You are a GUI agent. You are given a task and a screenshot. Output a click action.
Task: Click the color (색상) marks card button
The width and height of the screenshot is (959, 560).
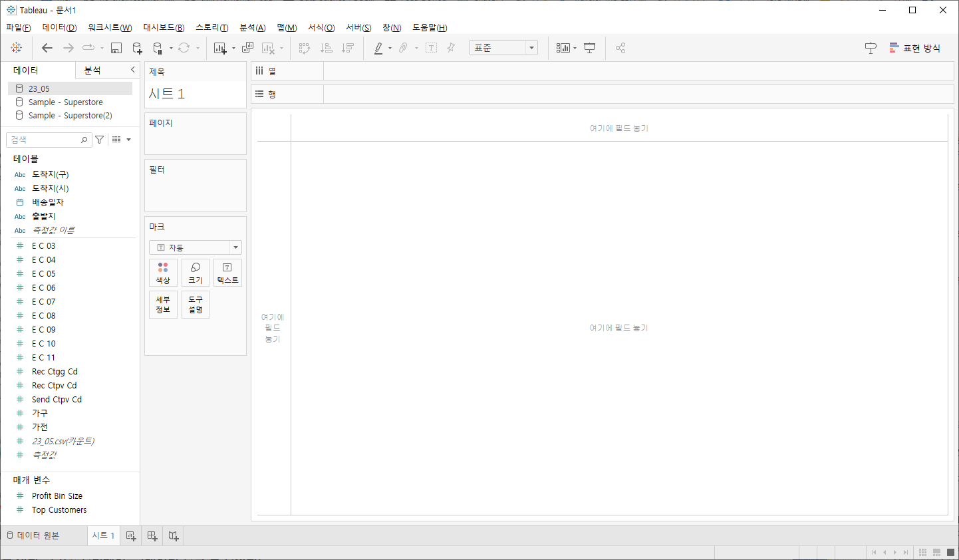click(163, 273)
